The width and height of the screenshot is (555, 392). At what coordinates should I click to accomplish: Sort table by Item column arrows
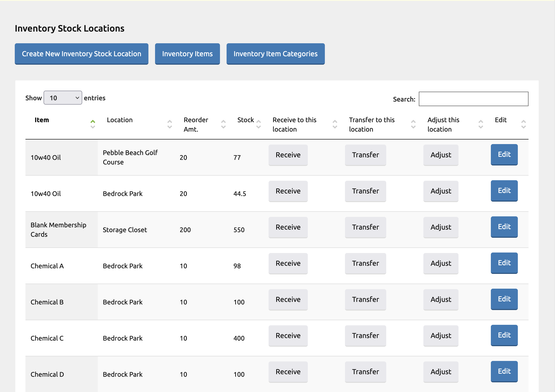93,124
